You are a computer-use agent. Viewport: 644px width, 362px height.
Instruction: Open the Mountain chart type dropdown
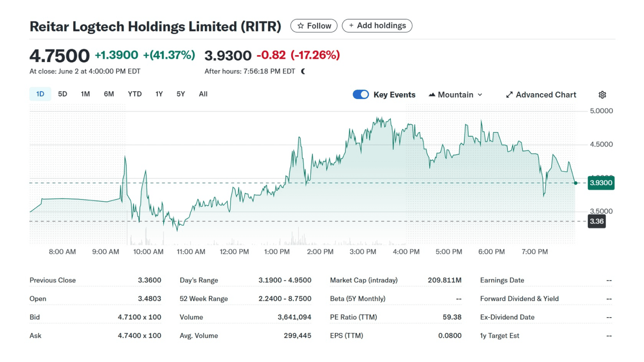[x=455, y=95]
